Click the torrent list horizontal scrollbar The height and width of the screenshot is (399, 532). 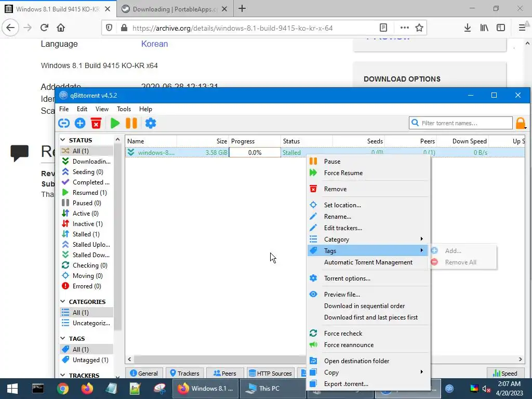219,359
